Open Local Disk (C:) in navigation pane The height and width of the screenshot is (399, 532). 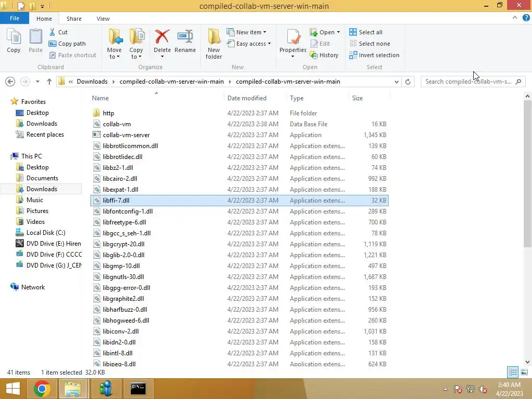(46, 233)
